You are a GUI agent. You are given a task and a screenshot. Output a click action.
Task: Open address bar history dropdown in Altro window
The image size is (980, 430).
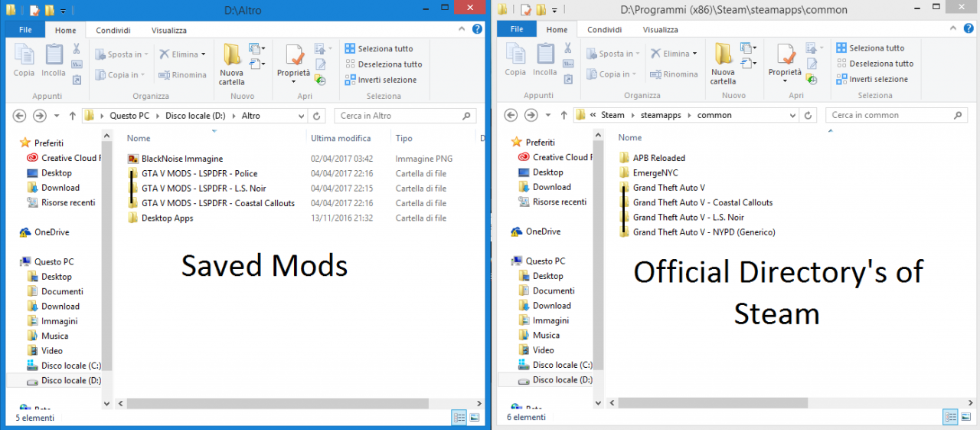[x=299, y=116]
